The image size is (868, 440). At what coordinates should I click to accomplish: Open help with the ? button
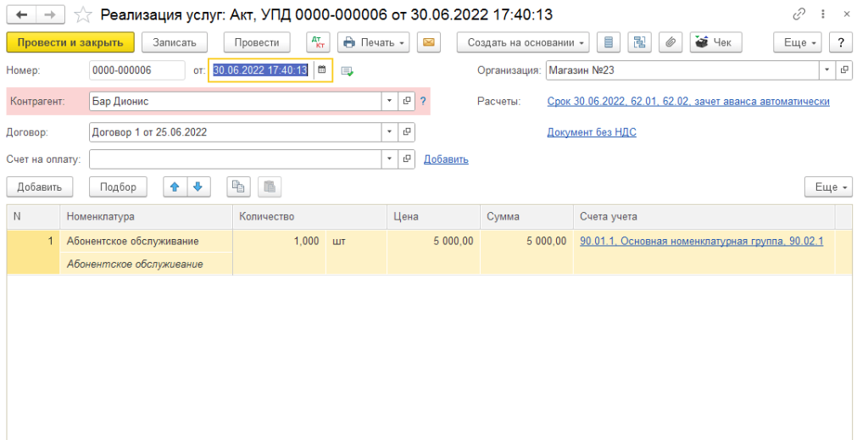pyautogui.click(x=842, y=42)
